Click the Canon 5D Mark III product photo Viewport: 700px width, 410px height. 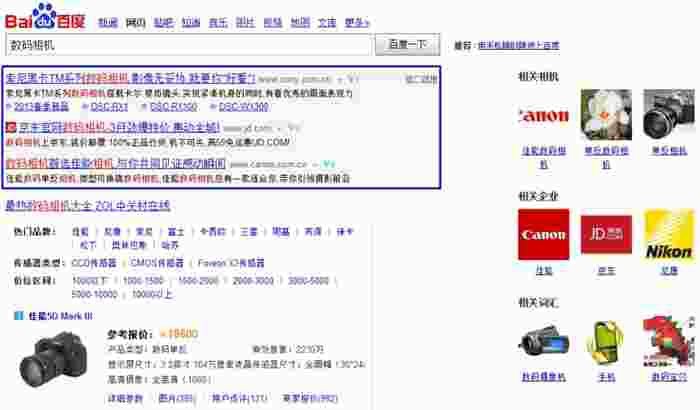click(x=54, y=359)
